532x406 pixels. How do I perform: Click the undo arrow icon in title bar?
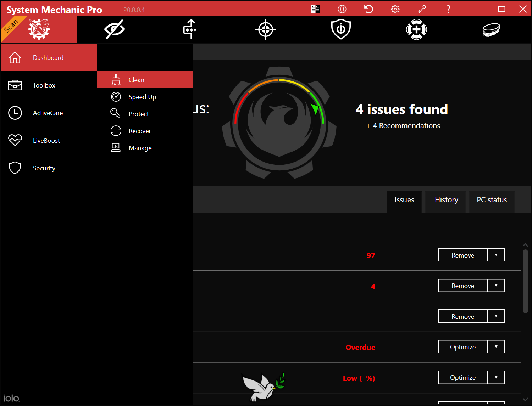(368, 9)
